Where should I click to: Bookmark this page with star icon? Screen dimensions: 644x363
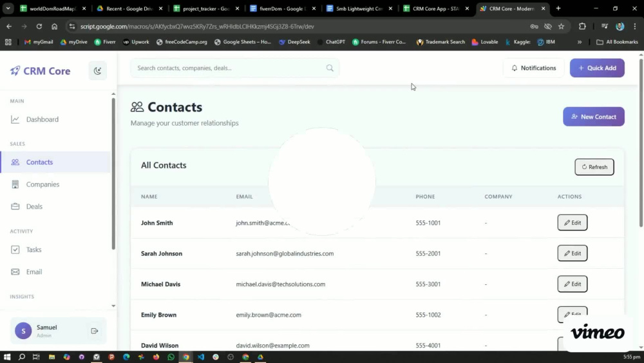561,26
